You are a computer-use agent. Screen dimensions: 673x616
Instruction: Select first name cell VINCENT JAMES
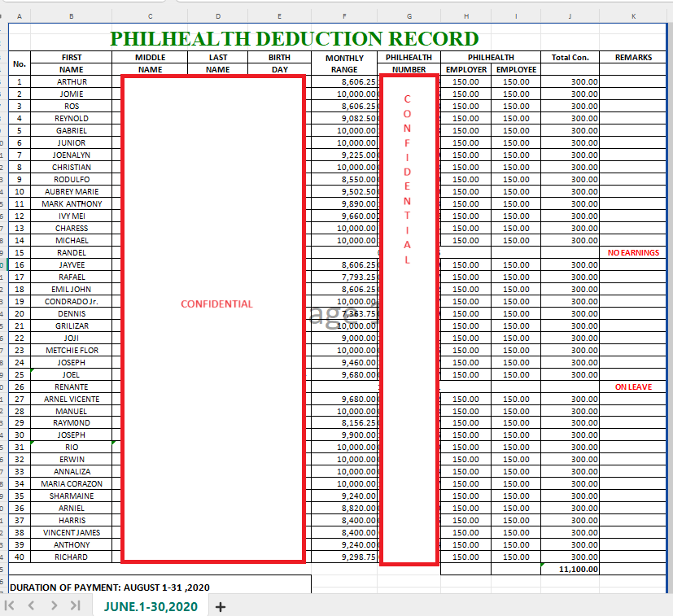(x=72, y=533)
